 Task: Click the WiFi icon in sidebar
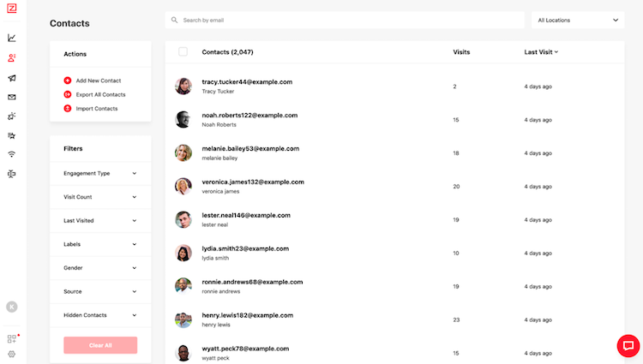click(x=12, y=154)
